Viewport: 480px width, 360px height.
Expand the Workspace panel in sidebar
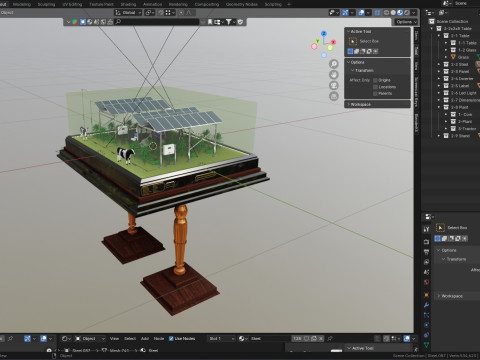pyautogui.click(x=349, y=104)
